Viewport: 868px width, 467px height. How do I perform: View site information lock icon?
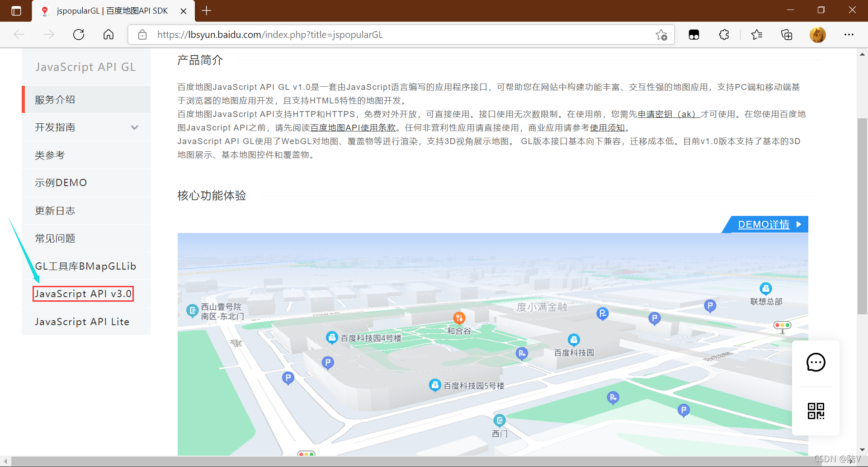(x=142, y=35)
